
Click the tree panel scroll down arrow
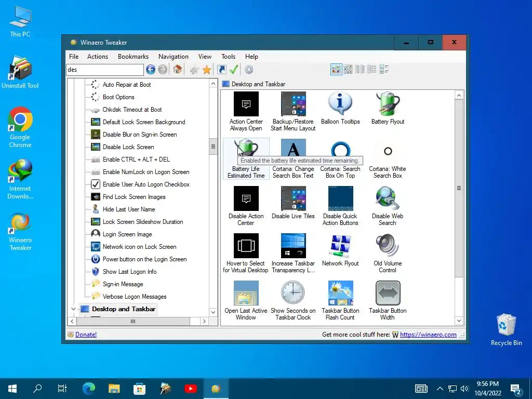pos(213,312)
